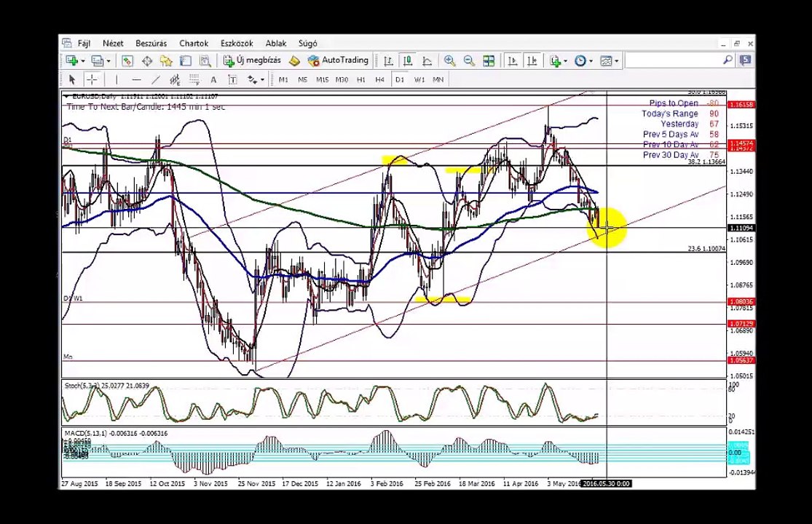Viewport: 812px width, 524px height.
Task: Select the vertical line drawing tool
Action: point(117,79)
